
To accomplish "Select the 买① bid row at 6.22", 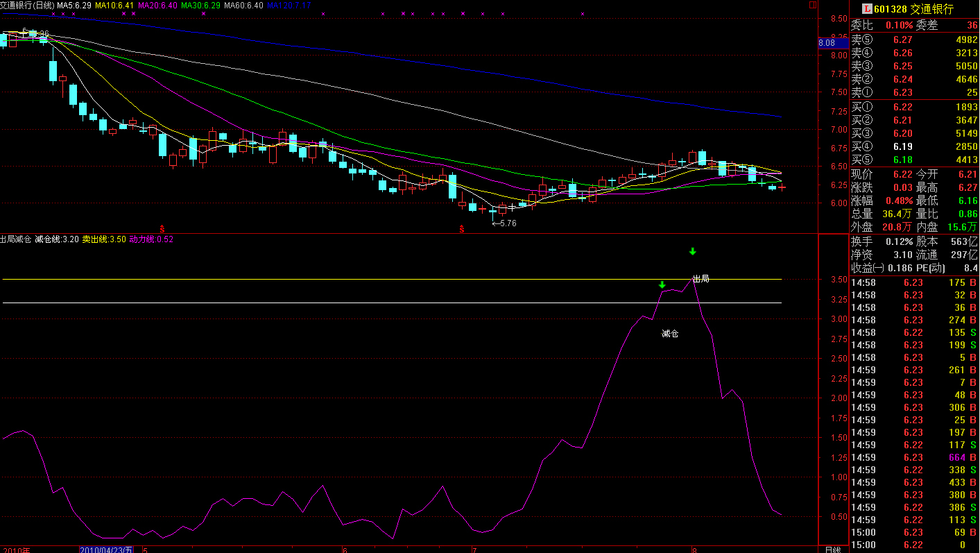I will [914, 107].
